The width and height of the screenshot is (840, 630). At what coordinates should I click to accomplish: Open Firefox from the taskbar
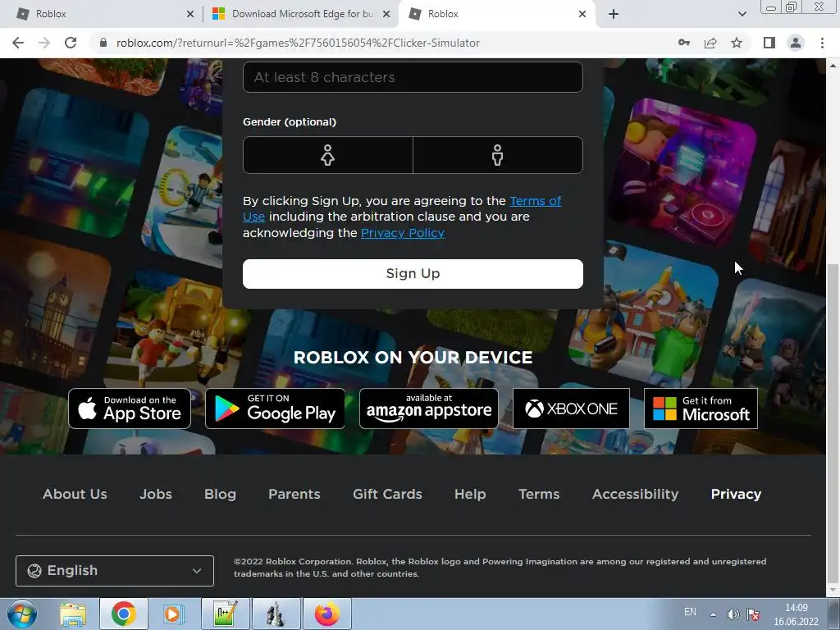(327, 614)
